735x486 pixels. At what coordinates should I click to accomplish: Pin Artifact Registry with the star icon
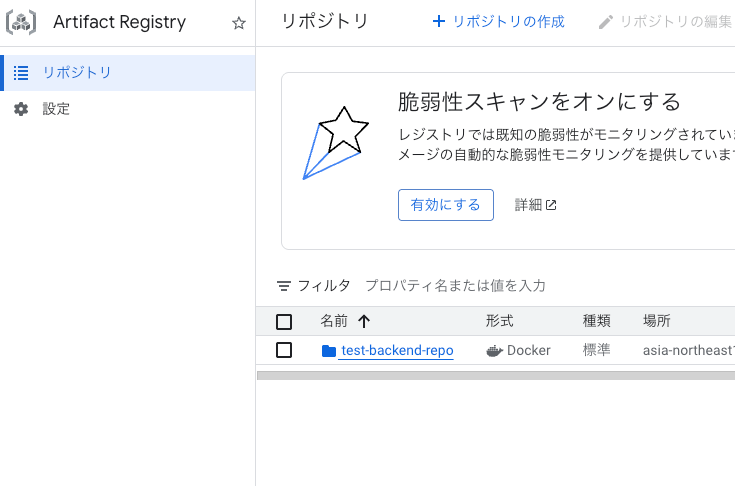pos(239,22)
